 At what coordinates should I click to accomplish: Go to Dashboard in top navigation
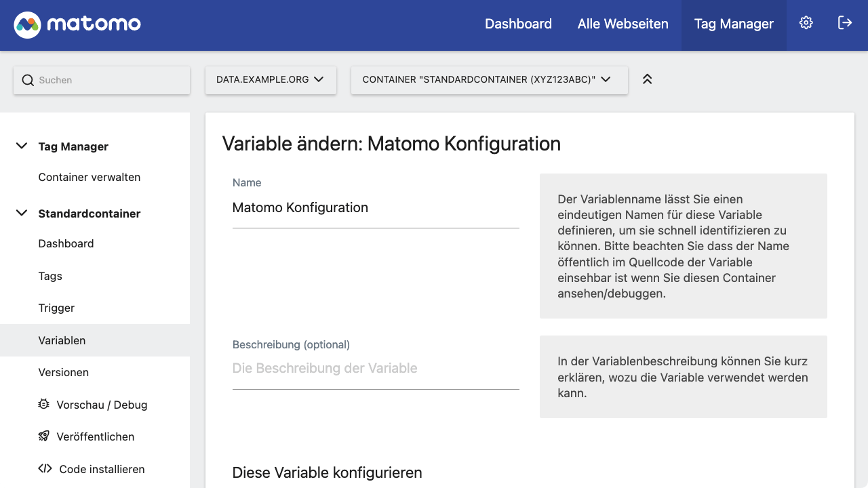(518, 24)
